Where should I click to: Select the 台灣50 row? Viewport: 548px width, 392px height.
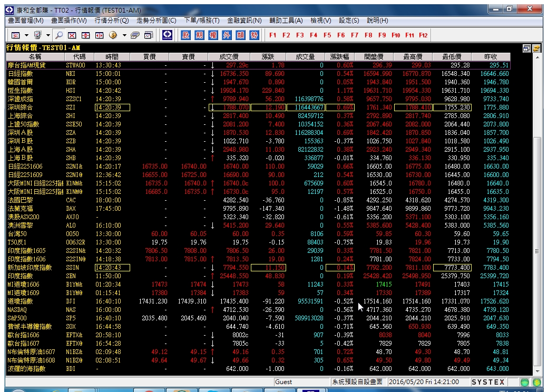click(258, 234)
